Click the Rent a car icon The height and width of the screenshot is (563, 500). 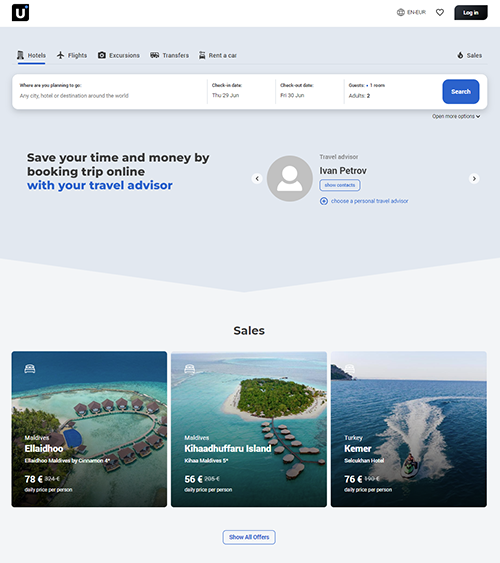click(x=202, y=55)
